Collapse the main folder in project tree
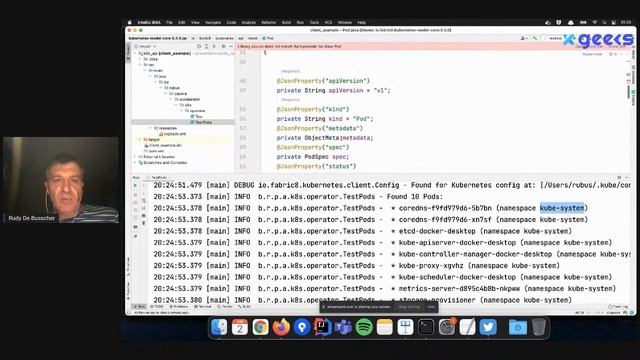Viewport: 640px width, 360px height. point(145,71)
